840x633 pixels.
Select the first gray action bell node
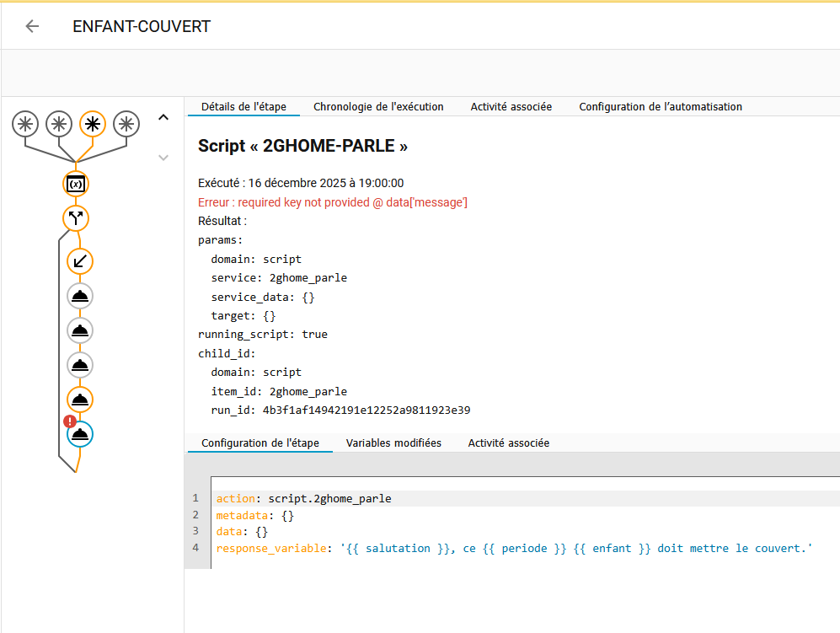80,296
